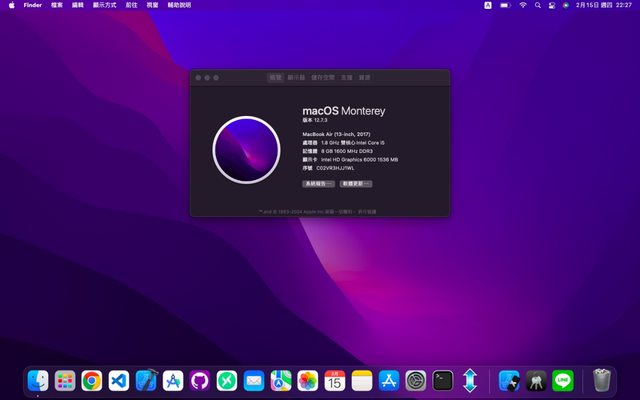Switch to the 儲存空間 tab
The image size is (640, 400).
coord(323,77)
